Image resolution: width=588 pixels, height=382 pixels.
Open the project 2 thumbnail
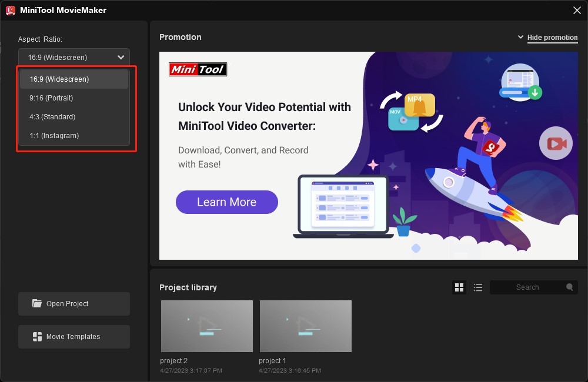pyautogui.click(x=206, y=326)
